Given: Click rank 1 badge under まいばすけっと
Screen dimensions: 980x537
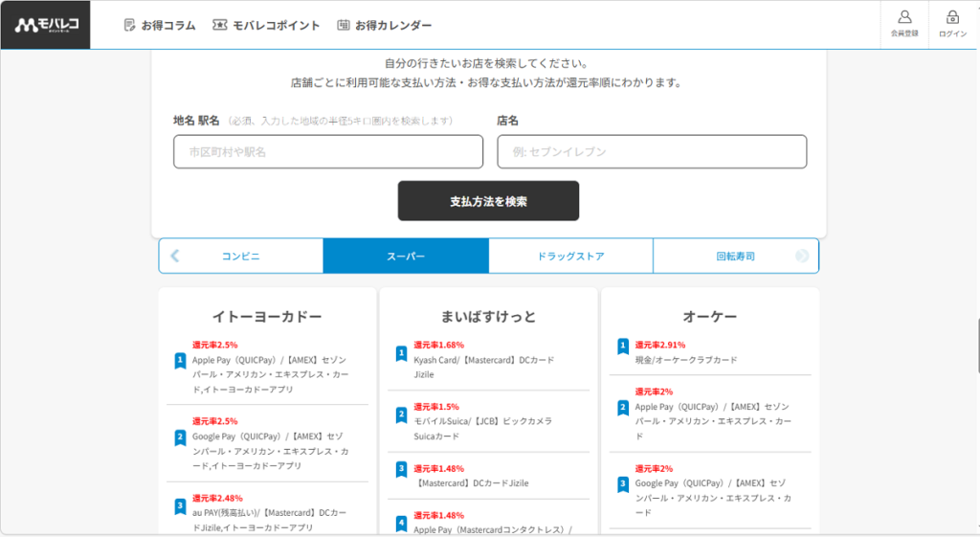Looking at the screenshot, I should [401, 354].
